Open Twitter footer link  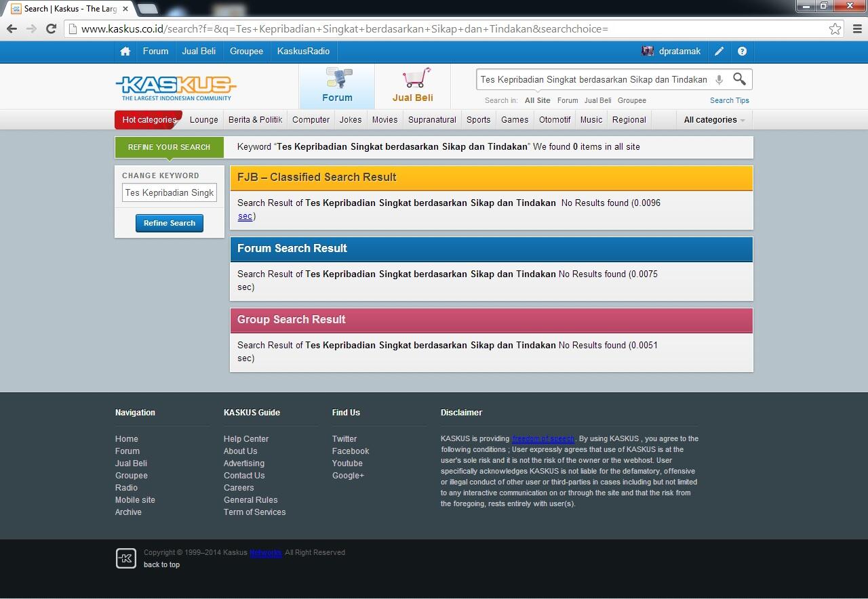pos(344,439)
